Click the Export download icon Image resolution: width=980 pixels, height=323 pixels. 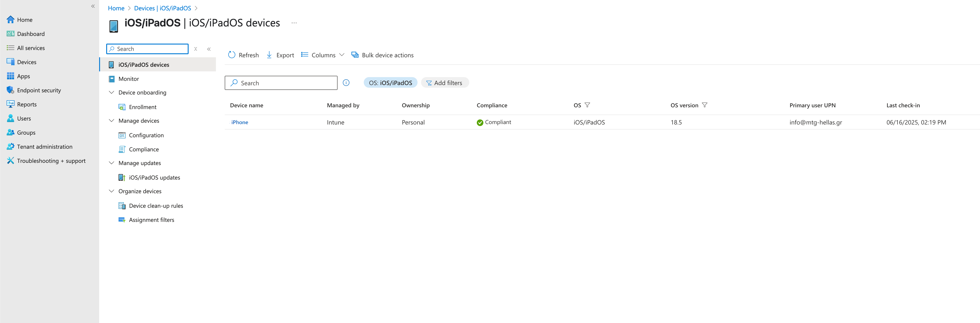tap(269, 55)
